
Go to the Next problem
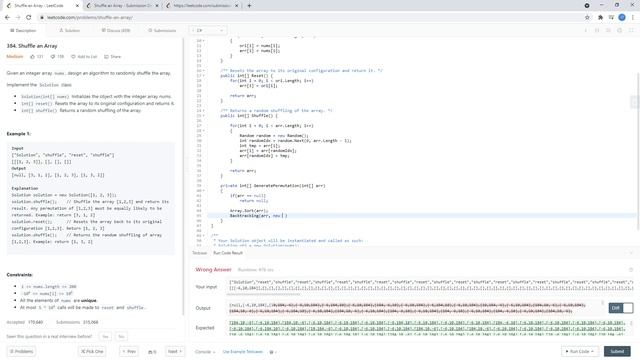pos(175,351)
